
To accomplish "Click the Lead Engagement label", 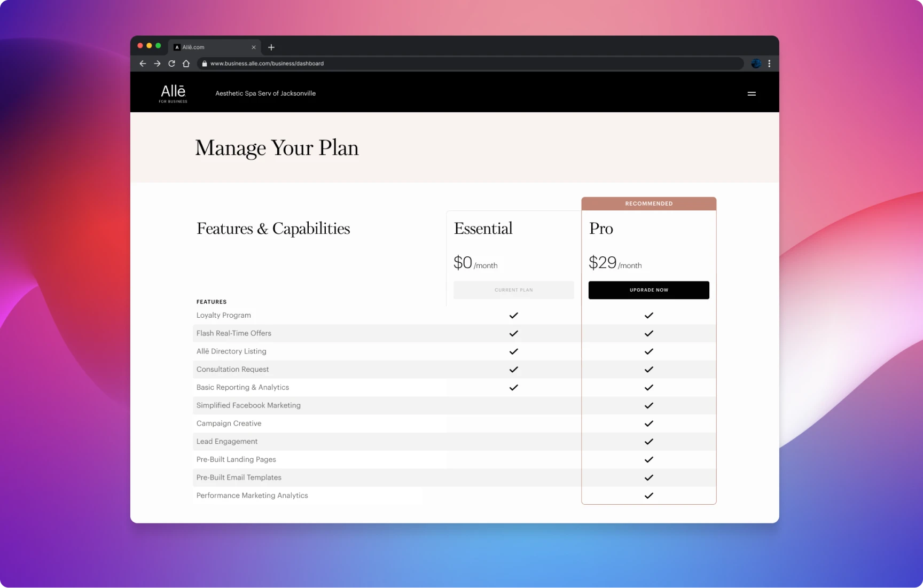I will (227, 442).
